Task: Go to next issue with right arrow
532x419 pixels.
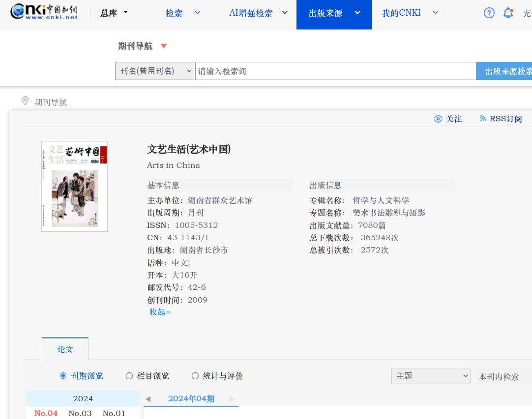Action: coord(232,399)
